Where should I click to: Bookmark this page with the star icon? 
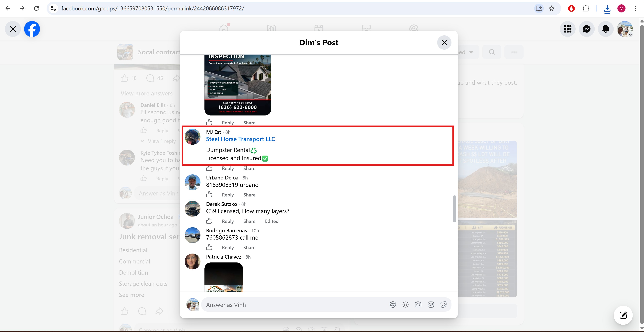[552, 9]
